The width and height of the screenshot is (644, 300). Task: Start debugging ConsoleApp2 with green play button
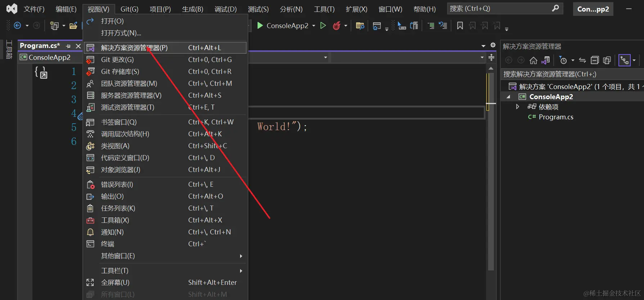pos(260,26)
